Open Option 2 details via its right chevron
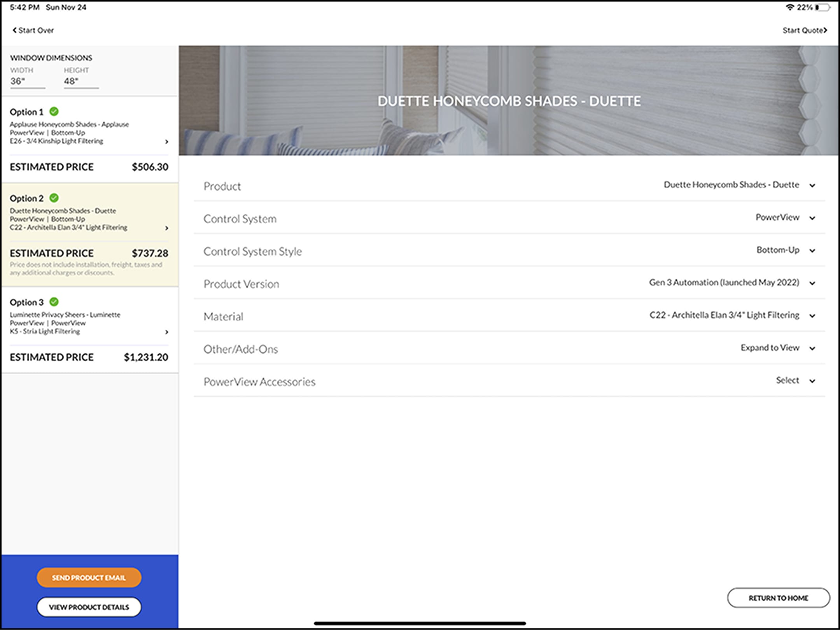This screenshot has height=630, width=840. (x=166, y=228)
